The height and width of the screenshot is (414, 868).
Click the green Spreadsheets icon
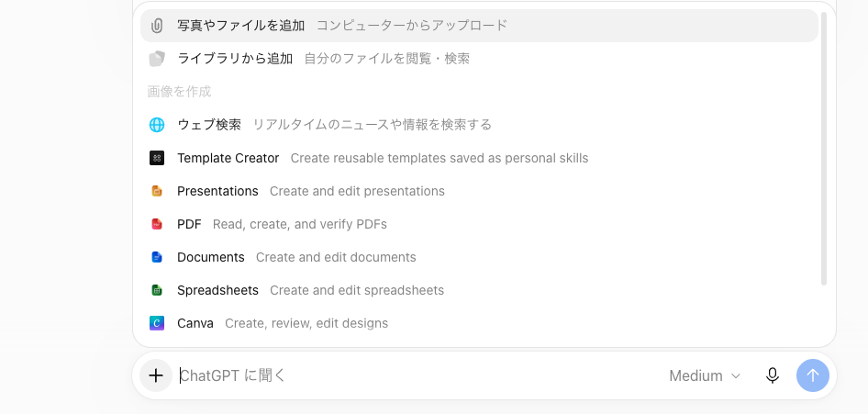pyautogui.click(x=157, y=291)
